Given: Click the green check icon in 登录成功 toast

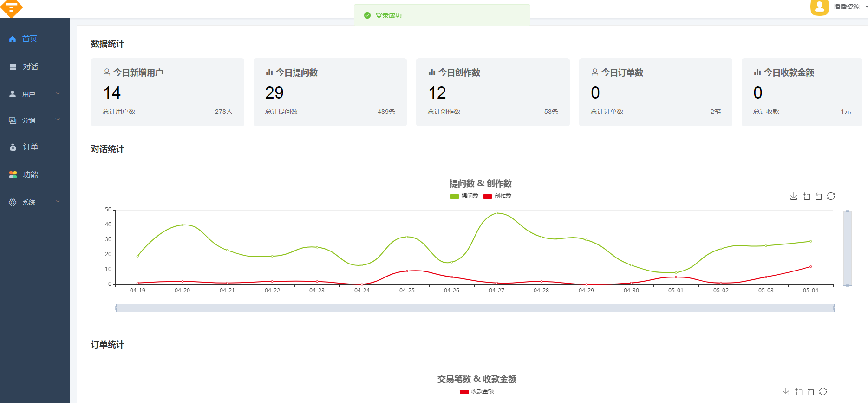Looking at the screenshot, I should point(367,15).
